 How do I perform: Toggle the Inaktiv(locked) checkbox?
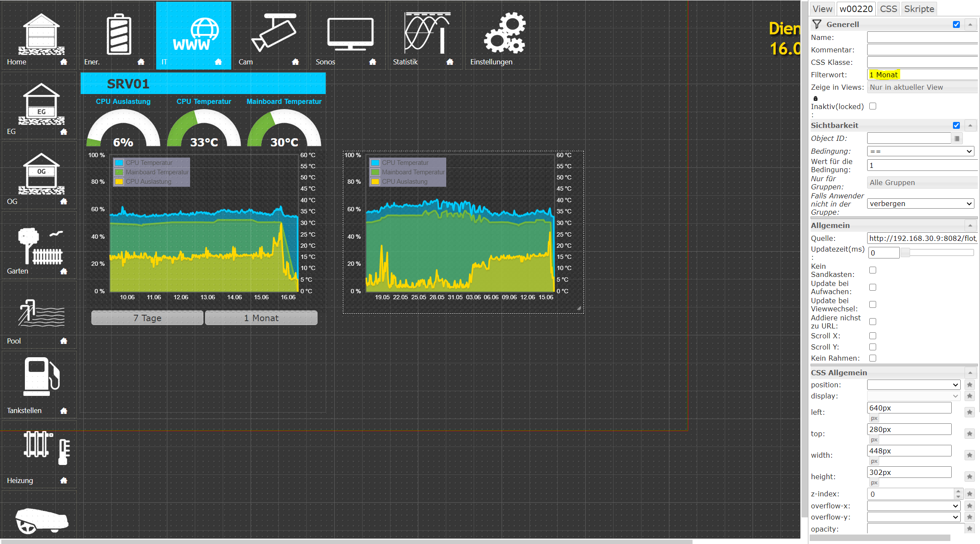coord(873,106)
